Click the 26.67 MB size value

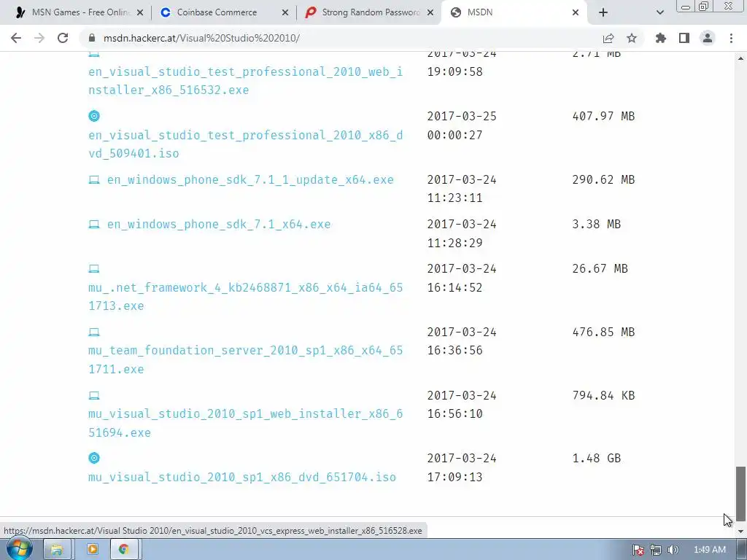pos(600,268)
